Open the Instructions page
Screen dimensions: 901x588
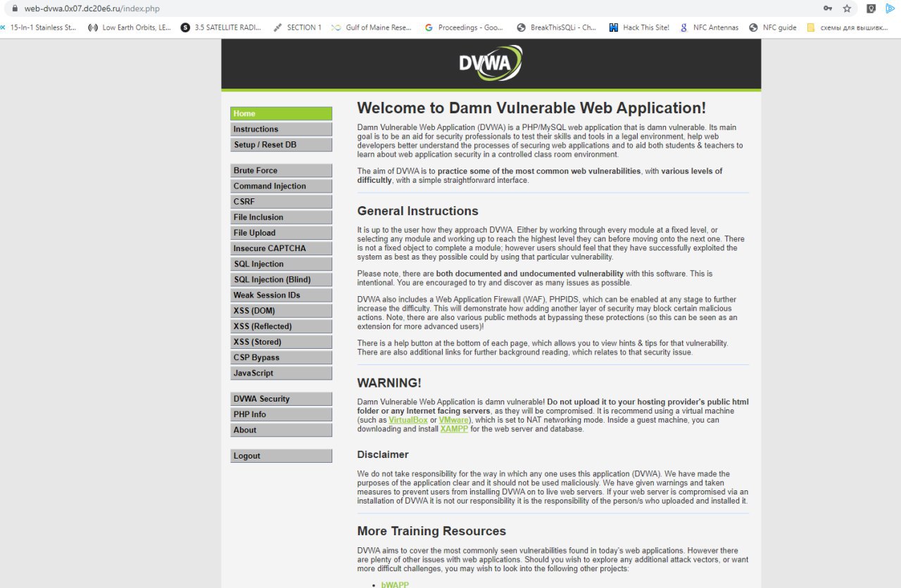281,129
